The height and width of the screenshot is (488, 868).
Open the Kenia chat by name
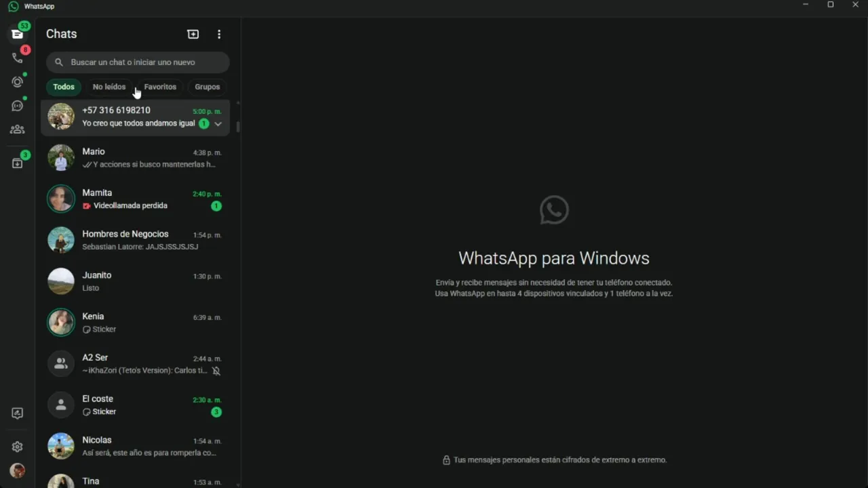tap(93, 317)
